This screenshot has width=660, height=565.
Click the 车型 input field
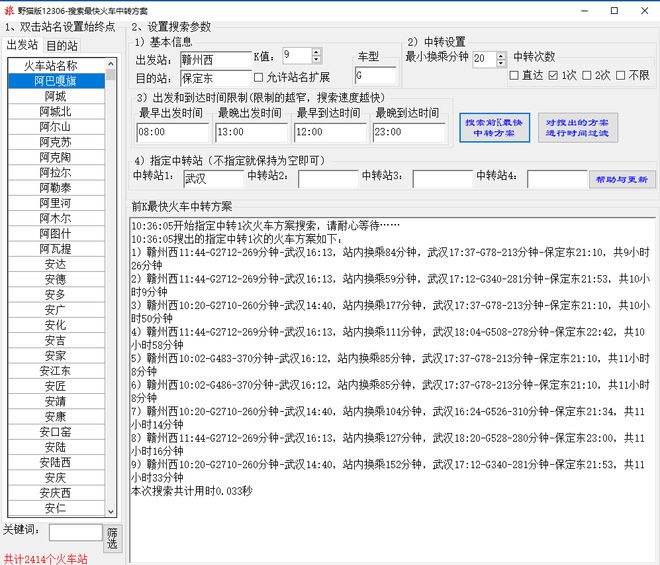pyautogui.click(x=375, y=76)
